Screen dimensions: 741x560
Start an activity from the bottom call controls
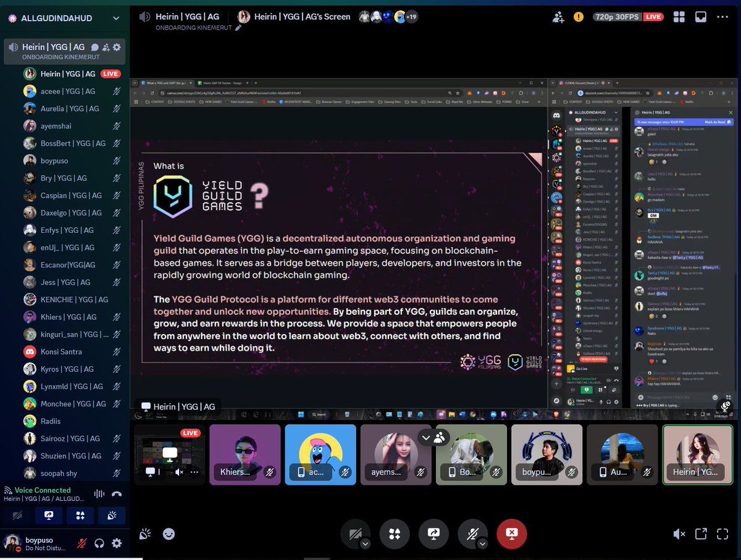[395, 534]
